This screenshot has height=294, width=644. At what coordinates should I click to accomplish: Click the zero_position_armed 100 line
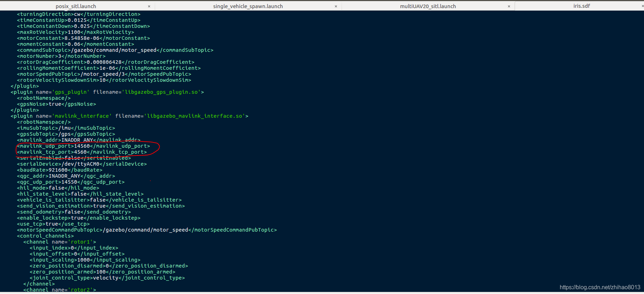point(103,272)
